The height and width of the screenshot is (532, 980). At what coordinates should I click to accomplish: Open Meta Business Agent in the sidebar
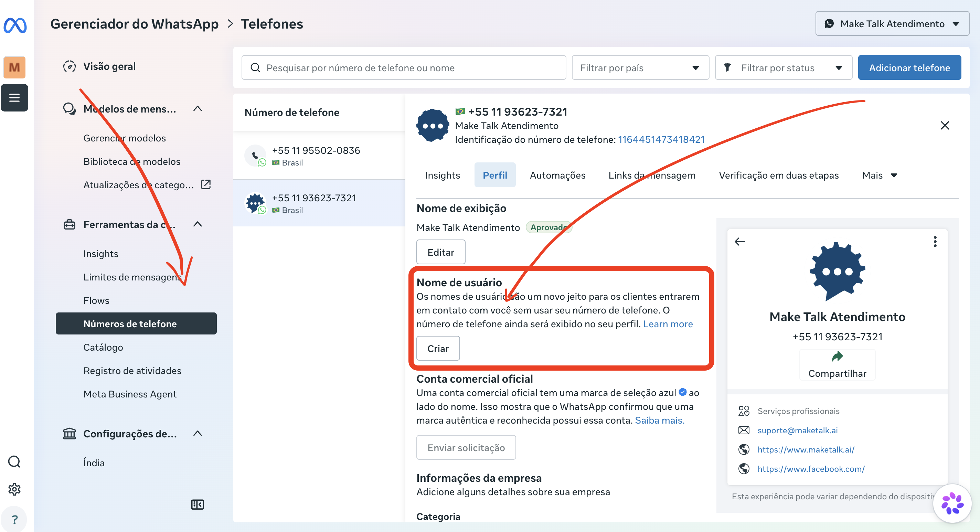pyautogui.click(x=130, y=394)
